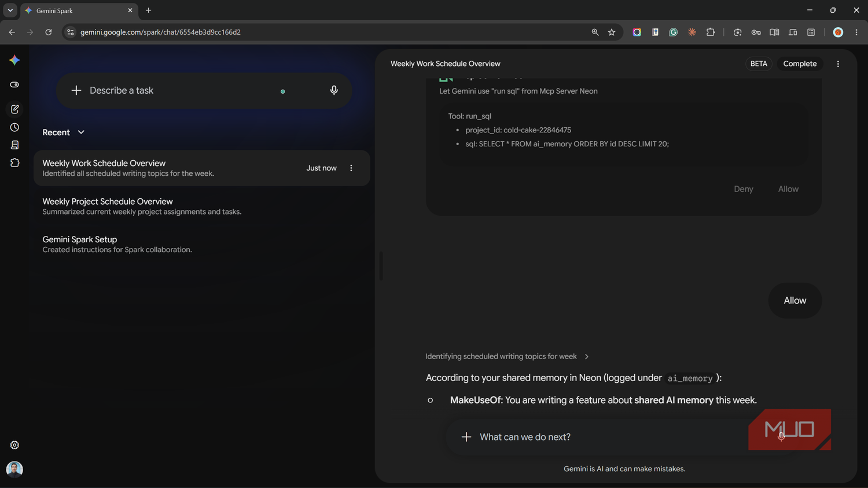View site information icon in address bar

(71, 32)
